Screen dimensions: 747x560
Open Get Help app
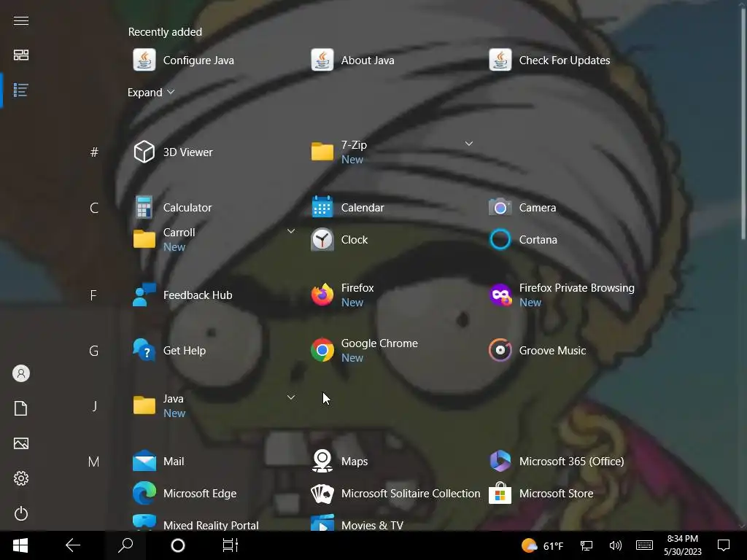(169, 351)
